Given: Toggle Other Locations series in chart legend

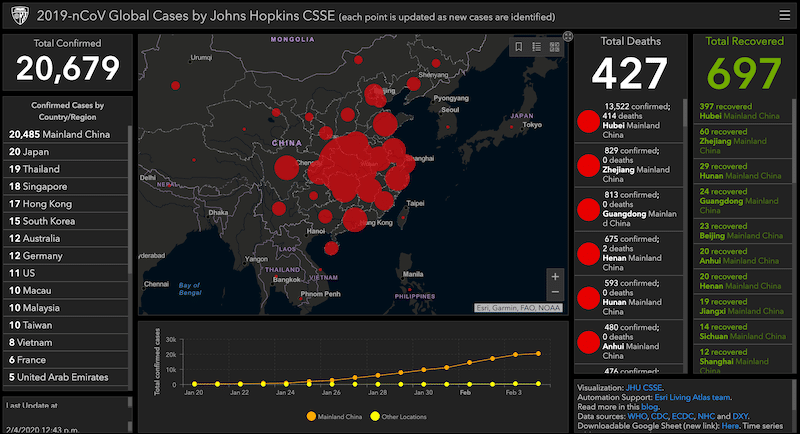Looking at the screenshot, I should click(398, 417).
